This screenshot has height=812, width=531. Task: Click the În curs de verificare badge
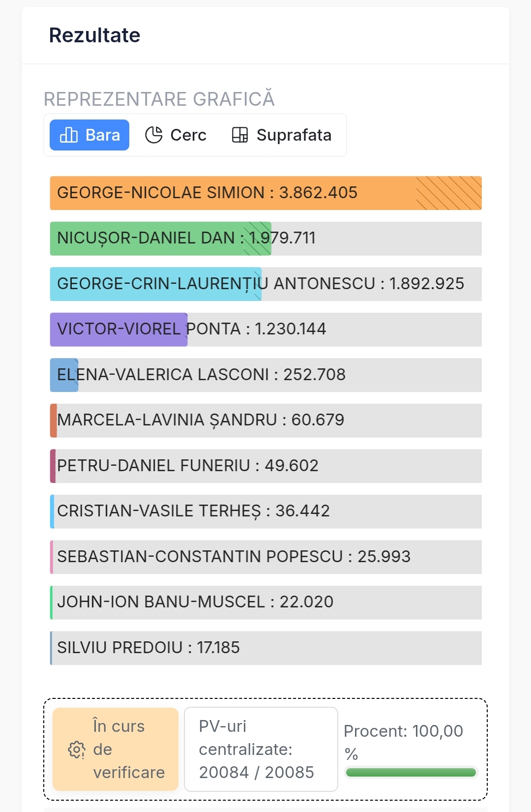point(116,749)
